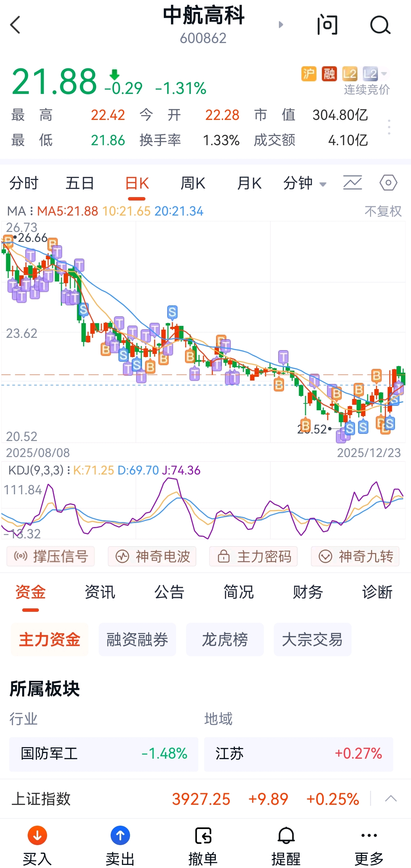The height and width of the screenshot is (868, 411).
Task: Select the 周K chart tab
Action: tap(193, 183)
